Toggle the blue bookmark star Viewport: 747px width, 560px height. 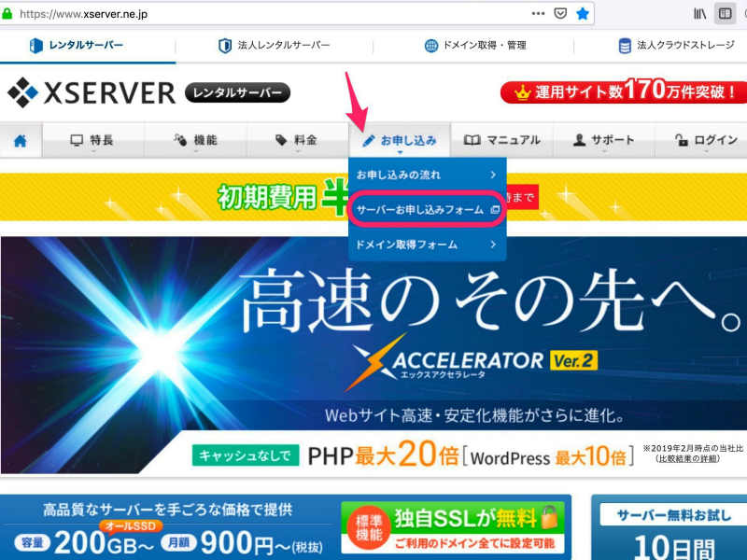click(x=582, y=13)
